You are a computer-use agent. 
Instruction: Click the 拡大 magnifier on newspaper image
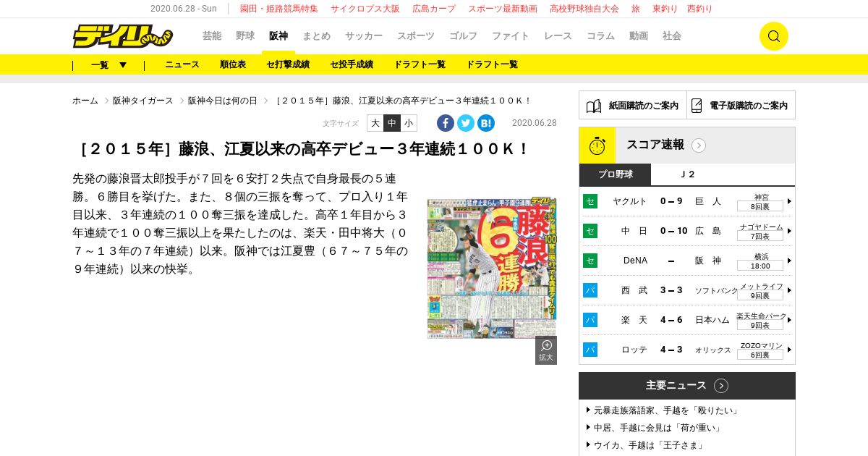pyautogui.click(x=546, y=350)
